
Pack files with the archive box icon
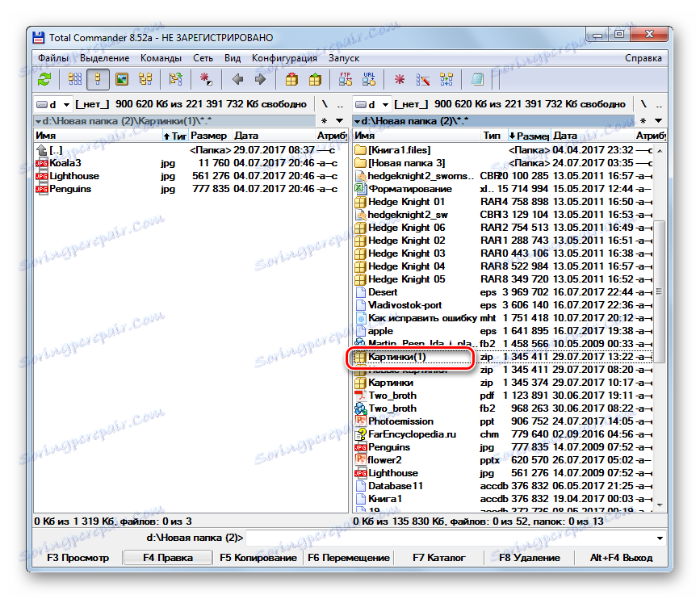point(291,80)
